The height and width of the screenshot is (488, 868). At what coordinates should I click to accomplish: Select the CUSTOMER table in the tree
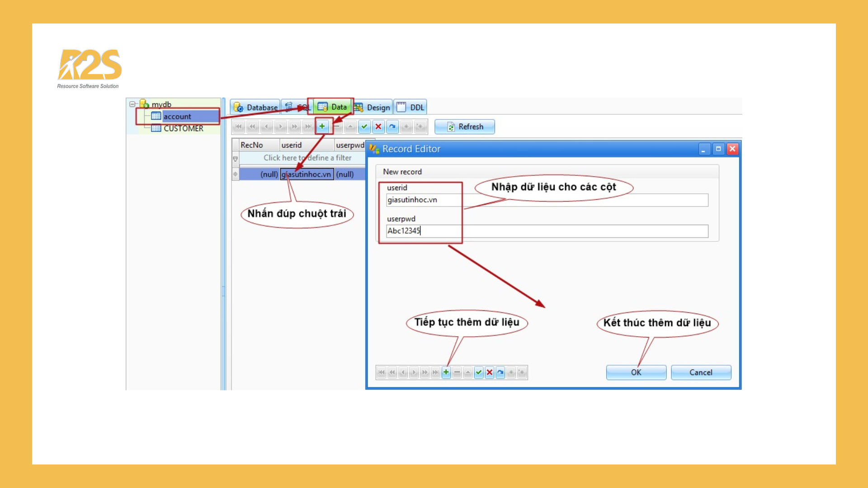click(x=184, y=128)
